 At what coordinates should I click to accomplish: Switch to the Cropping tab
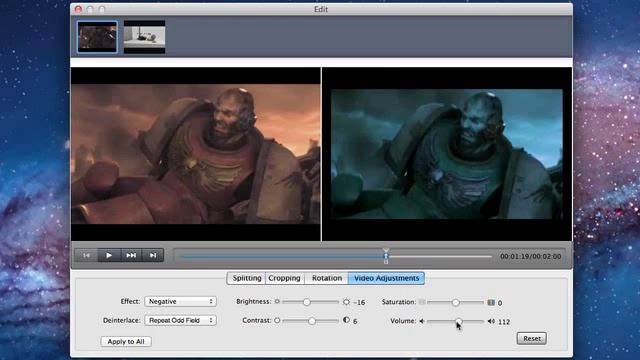click(x=284, y=278)
